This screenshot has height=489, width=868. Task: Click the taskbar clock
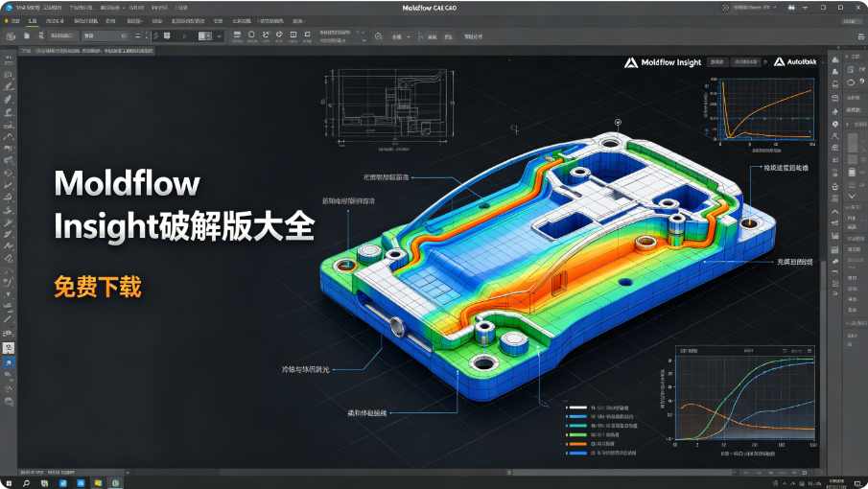point(834,484)
